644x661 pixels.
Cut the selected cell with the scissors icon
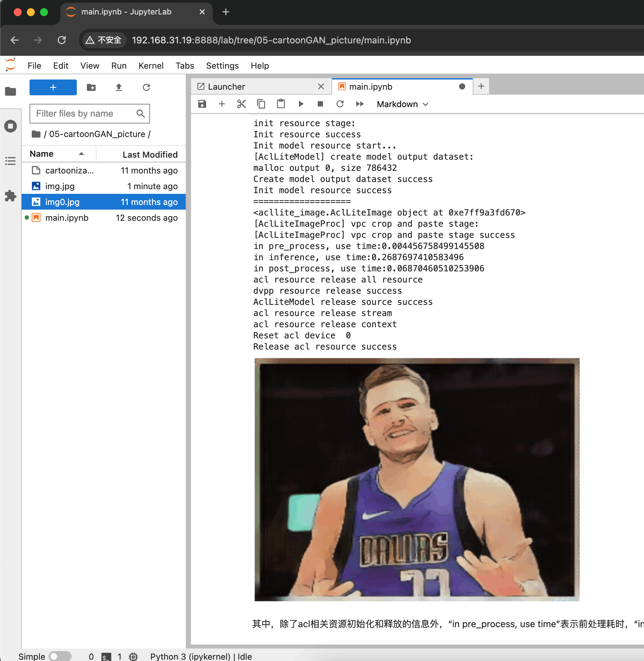241,104
